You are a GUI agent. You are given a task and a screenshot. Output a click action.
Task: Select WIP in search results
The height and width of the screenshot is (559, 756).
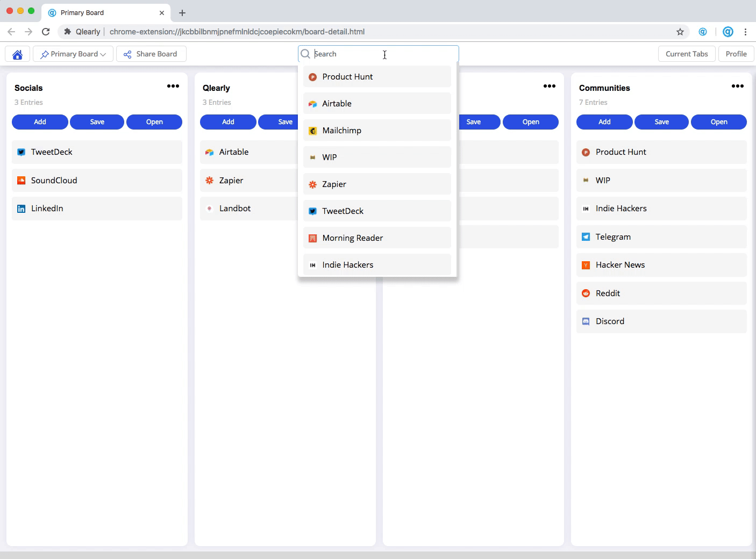point(377,157)
